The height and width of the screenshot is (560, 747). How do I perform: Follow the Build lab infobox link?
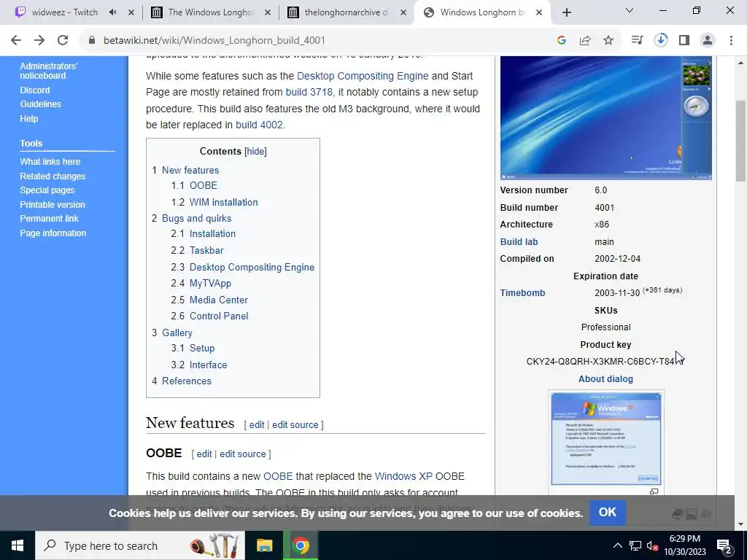coord(519,242)
